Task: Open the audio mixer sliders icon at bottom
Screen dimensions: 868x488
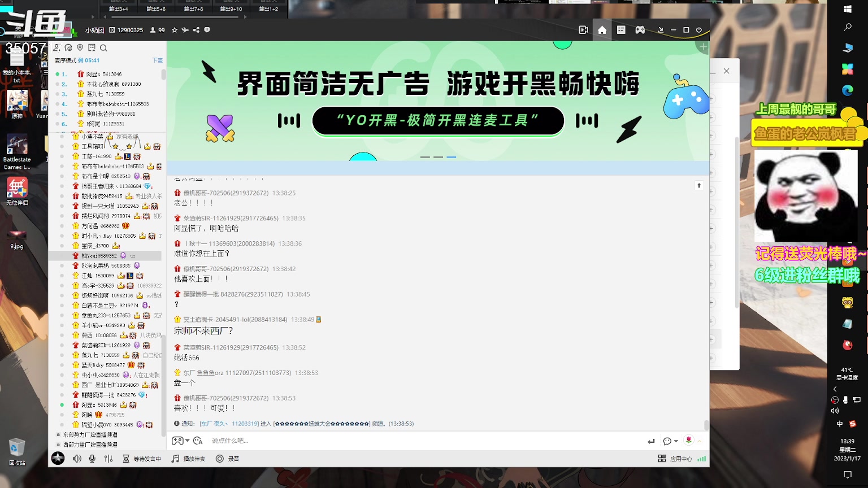Action: pos(108,459)
